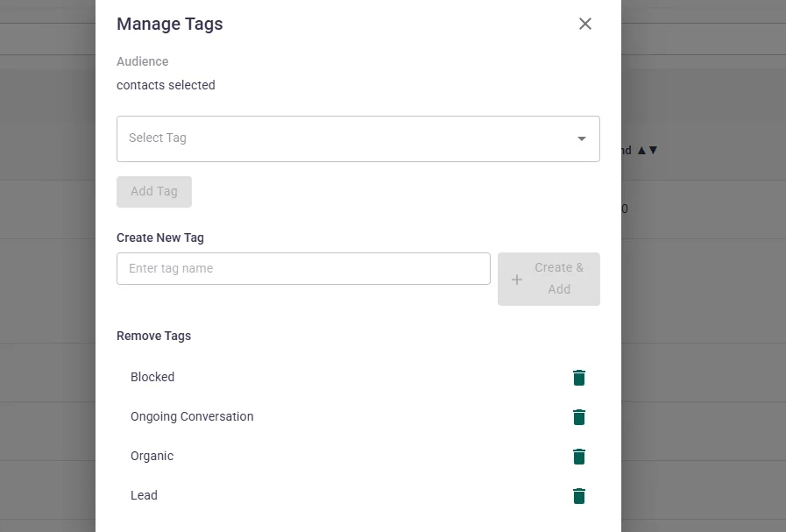Click the Create & Add button
Viewport: 786px width, 532px height.
[549, 279]
